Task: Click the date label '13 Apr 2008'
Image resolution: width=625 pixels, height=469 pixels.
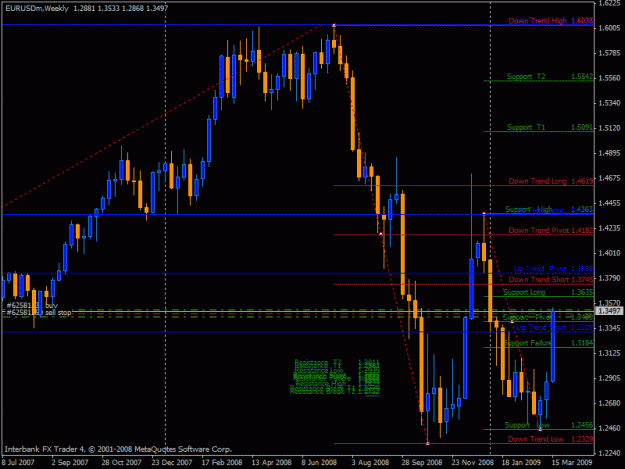Action: (x=271, y=462)
